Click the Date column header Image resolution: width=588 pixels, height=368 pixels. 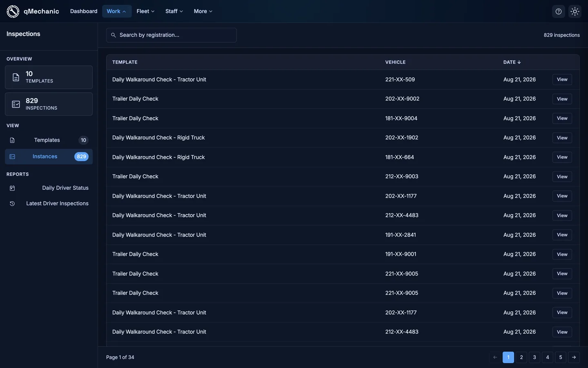512,62
